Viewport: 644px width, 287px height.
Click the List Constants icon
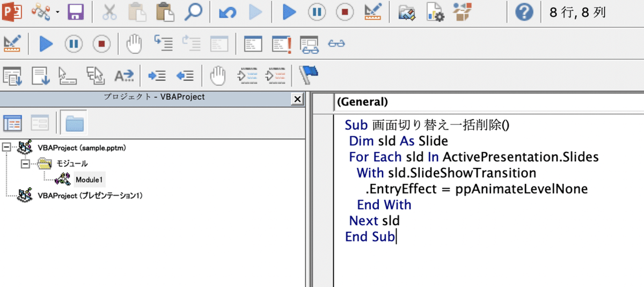point(40,76)
